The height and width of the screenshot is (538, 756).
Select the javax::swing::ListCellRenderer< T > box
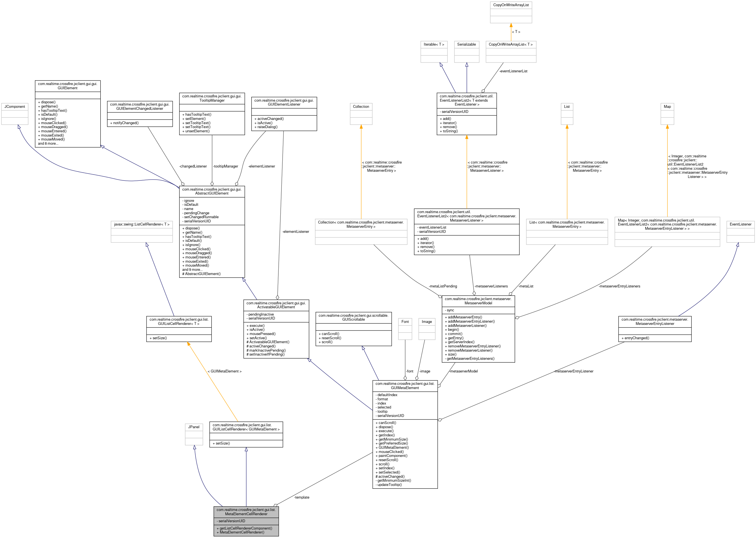[142, 232]
